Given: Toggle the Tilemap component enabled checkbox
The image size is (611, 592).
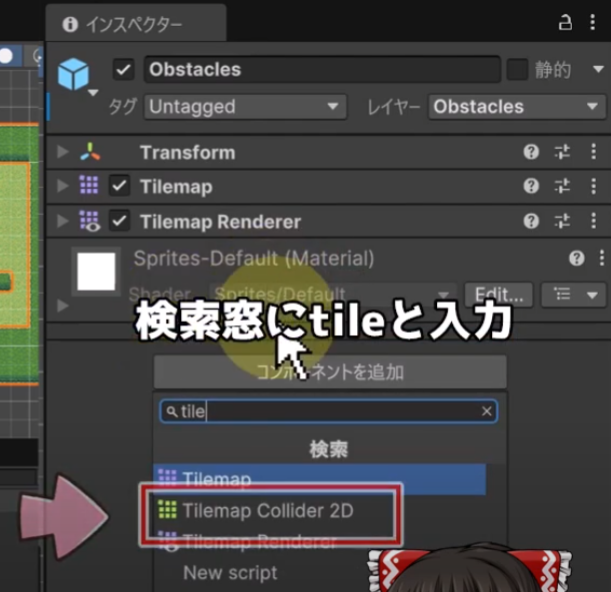Looking at the screenshot, I should click(119, 186).
